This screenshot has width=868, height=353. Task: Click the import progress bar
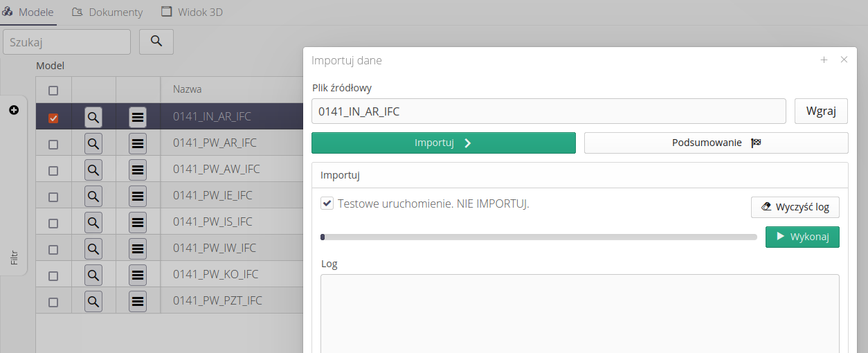[x=539, y=237]
